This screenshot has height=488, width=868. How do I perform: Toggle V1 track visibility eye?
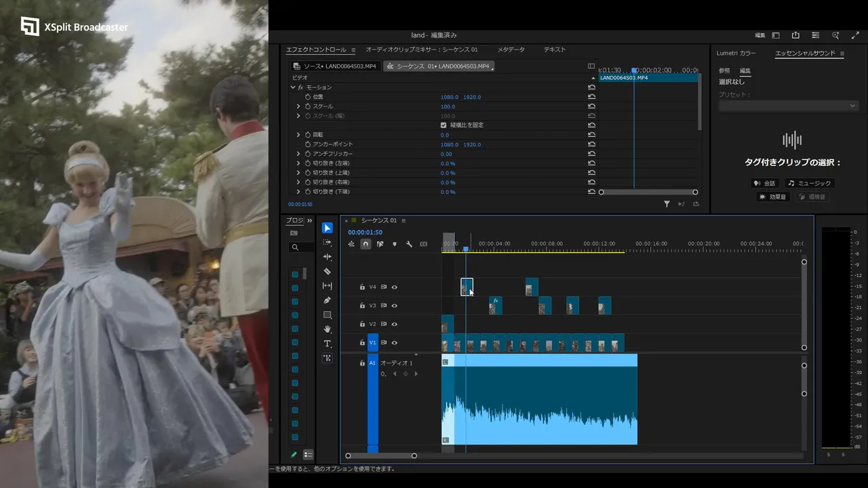tap(394, 343)
